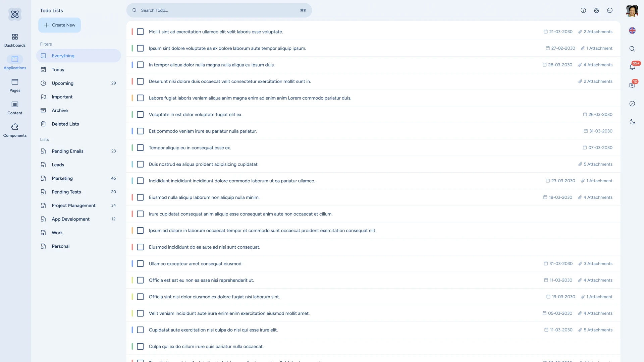This screenshot has height=362, width=644.
Task: Open the Work list
Action: point(78,233)
